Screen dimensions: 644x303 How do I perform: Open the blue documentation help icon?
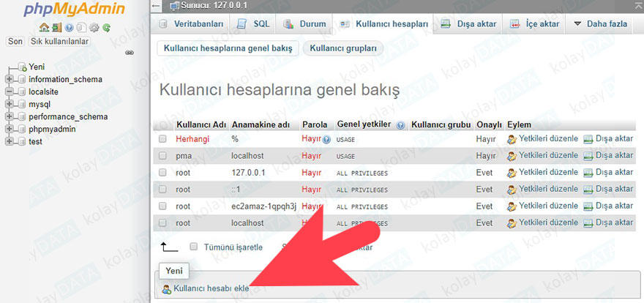[x=69, y=28]
